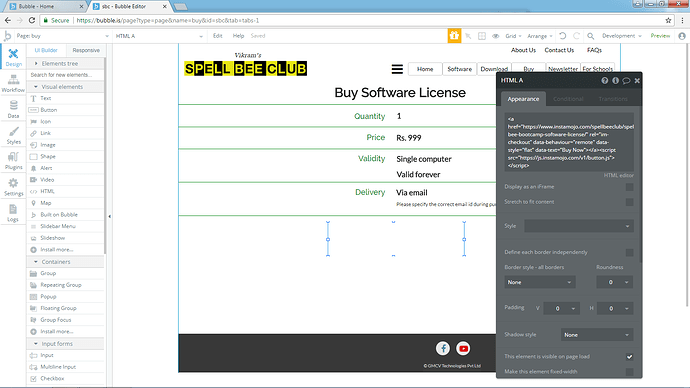Open the Logs section
Viewport: 690px width, 388px height.
click(13, 213)
